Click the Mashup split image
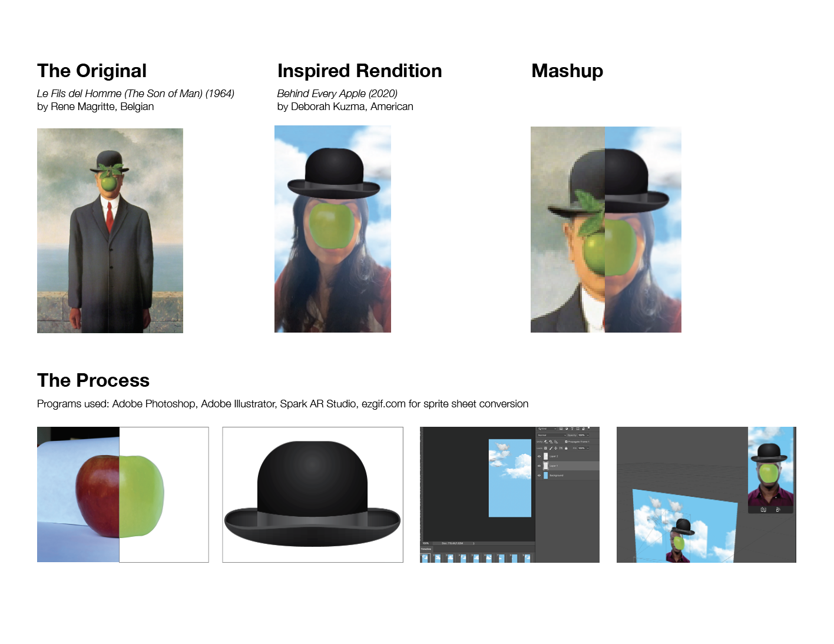 (606, 230)
